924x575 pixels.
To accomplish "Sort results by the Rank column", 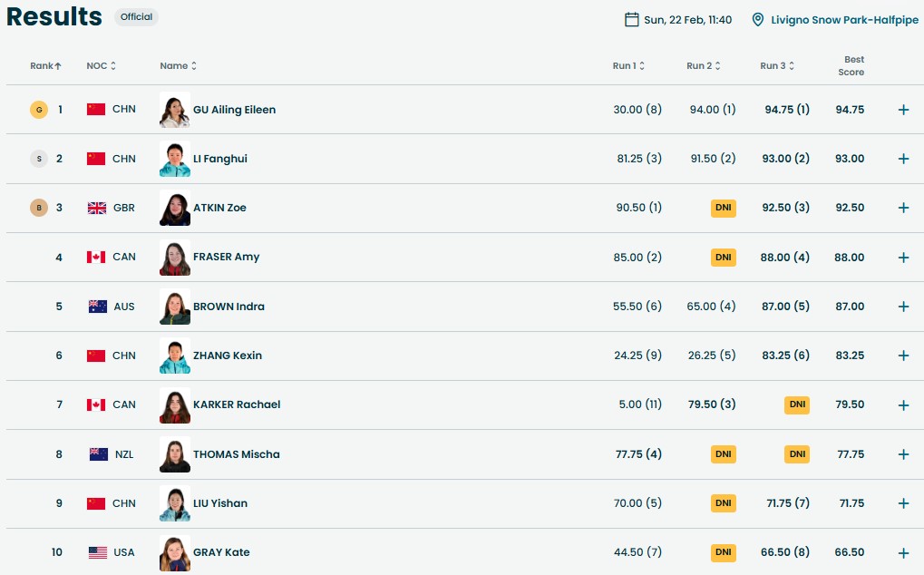I will (45, 66).
